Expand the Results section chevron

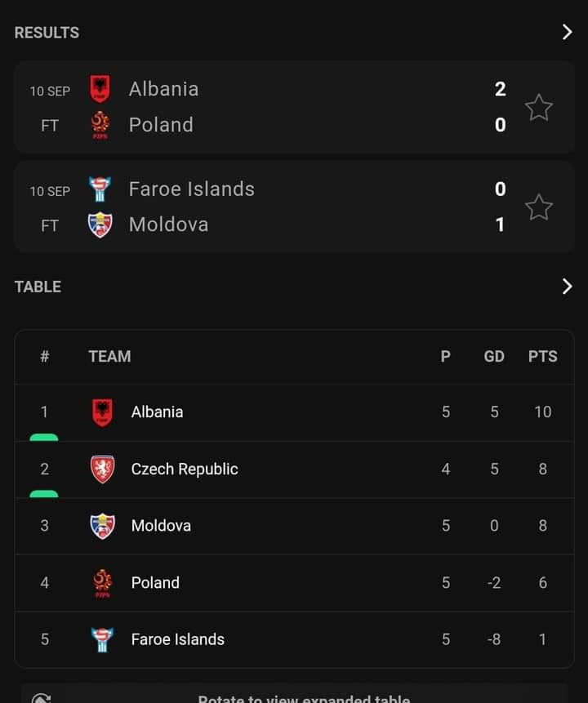[x=567, y=33]
